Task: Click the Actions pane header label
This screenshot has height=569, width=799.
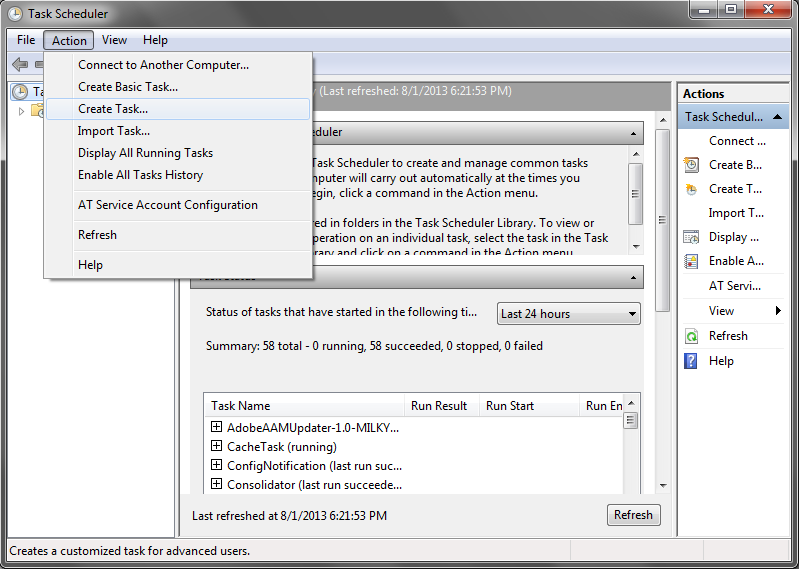Action: click(x=703, y=94)
